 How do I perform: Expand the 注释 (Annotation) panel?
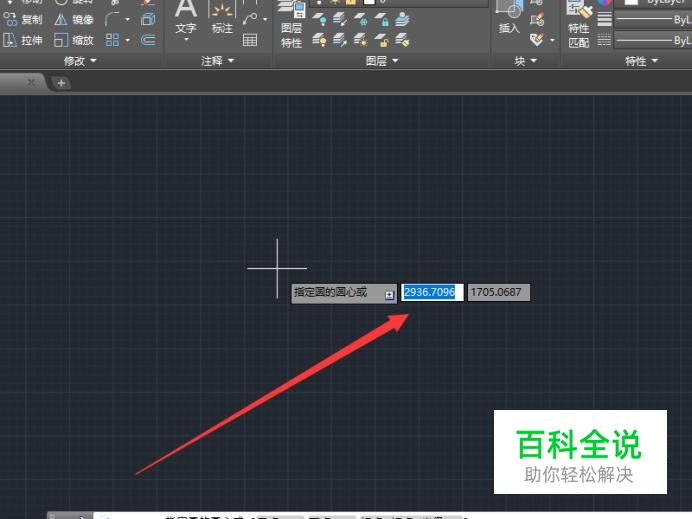pyautogui.click(x=218, y=61)
